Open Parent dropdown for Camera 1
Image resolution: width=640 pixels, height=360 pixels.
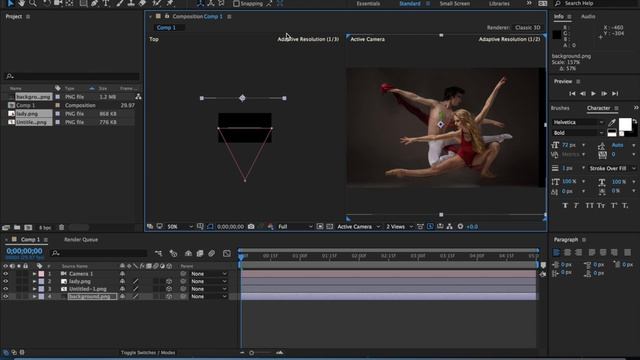pos(209,274)
